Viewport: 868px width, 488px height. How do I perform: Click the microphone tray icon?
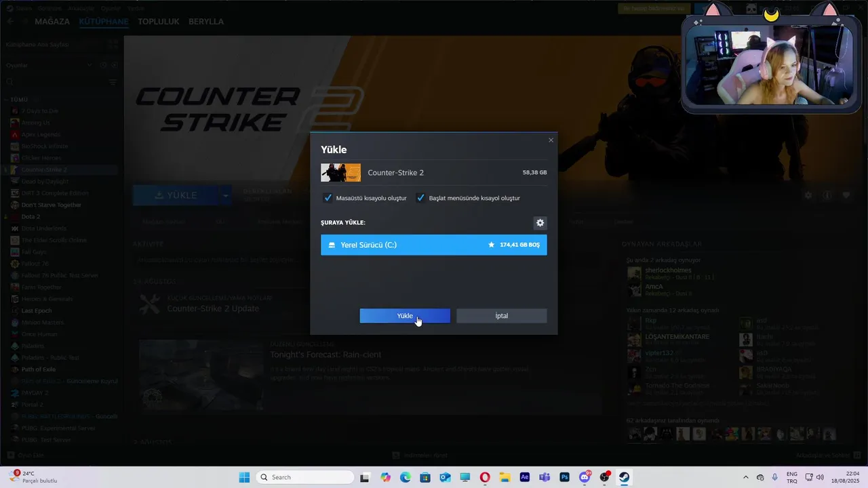point(775,477)
